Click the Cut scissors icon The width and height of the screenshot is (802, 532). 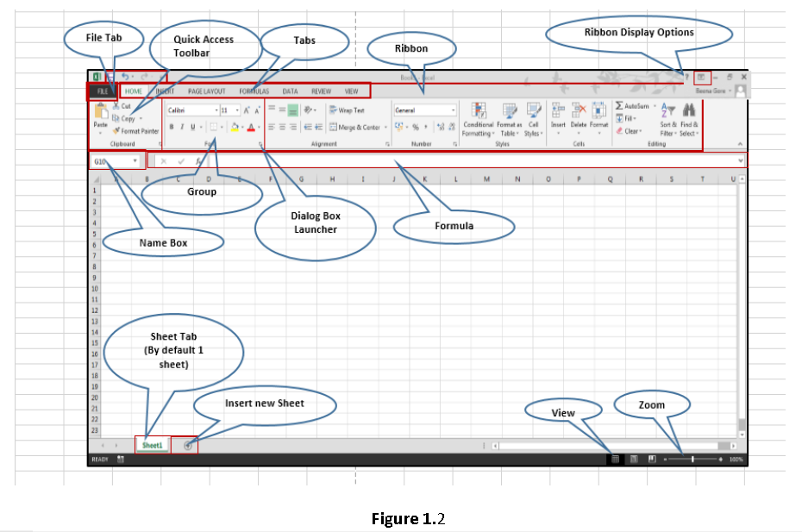(116, 106)
